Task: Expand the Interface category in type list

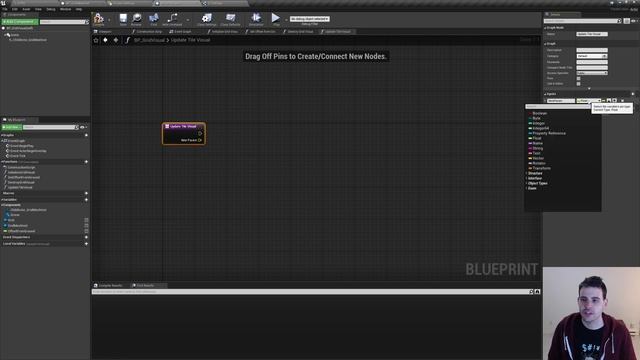Action: tap(534, 178)
